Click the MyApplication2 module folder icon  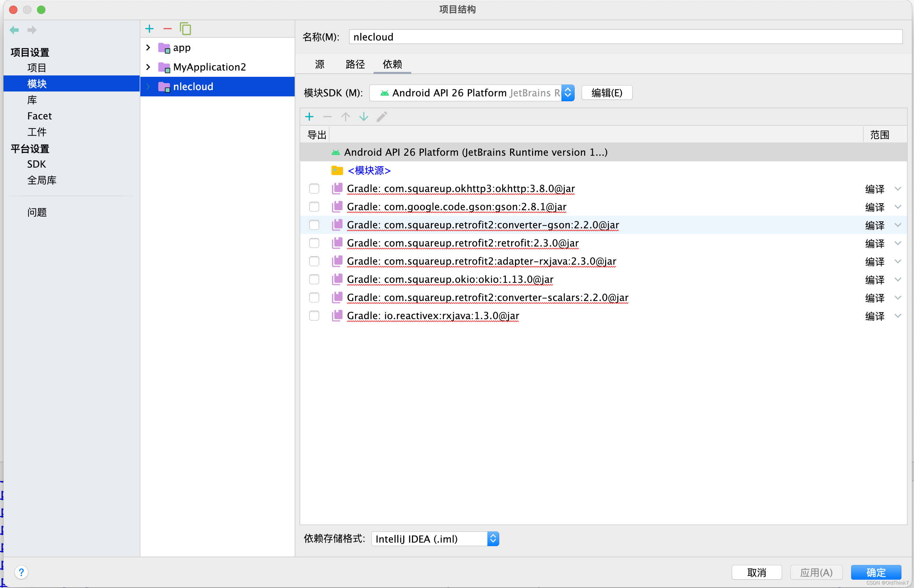point(164,68)
